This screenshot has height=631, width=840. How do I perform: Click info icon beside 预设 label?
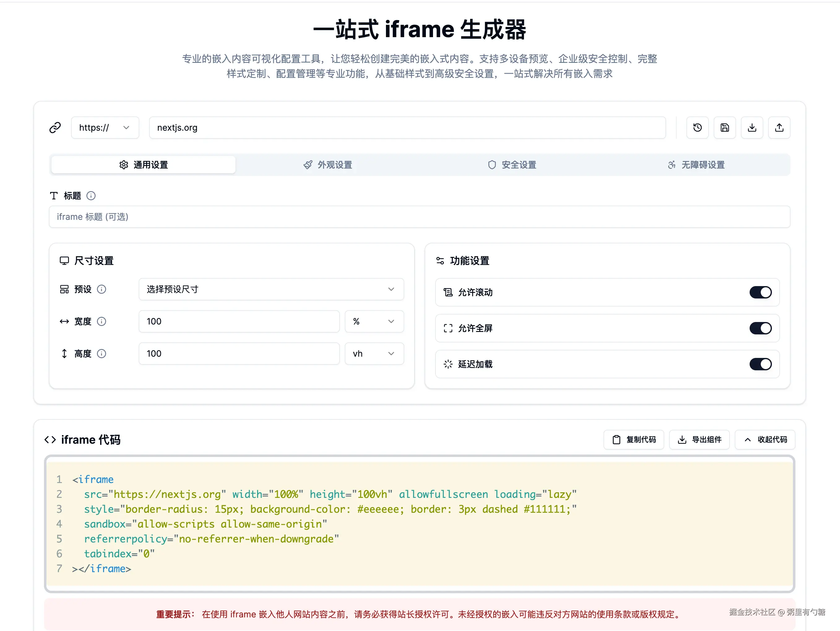click(102, 289)
